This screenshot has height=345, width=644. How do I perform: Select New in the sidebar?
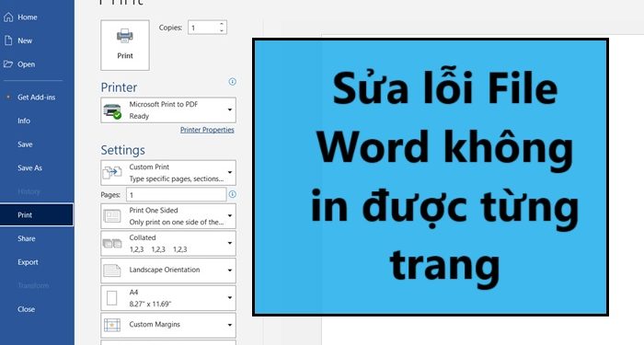(25, 40)
